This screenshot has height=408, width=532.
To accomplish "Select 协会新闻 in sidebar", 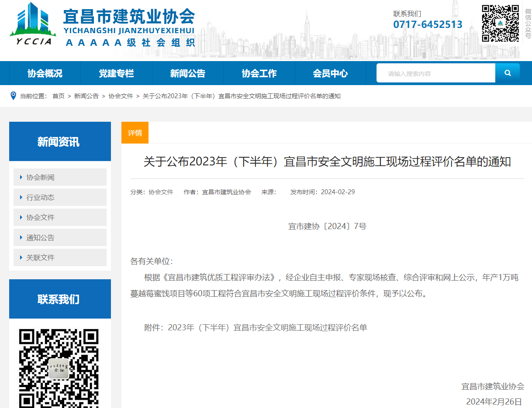I will [x=60, y=177].
